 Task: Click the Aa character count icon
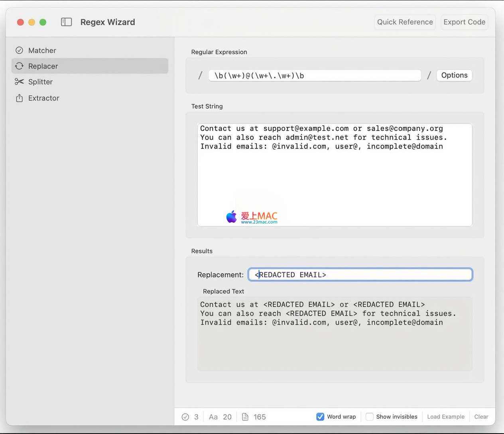point(213,417)
